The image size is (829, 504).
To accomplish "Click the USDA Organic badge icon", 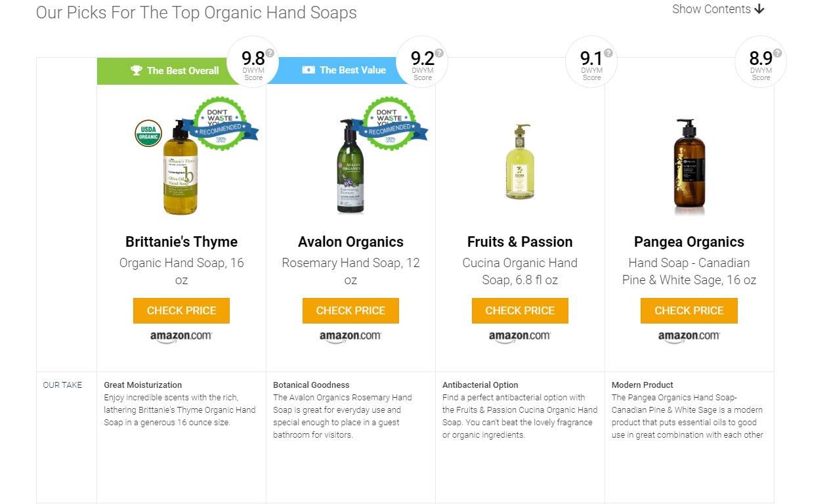I will tap(148, 133).
